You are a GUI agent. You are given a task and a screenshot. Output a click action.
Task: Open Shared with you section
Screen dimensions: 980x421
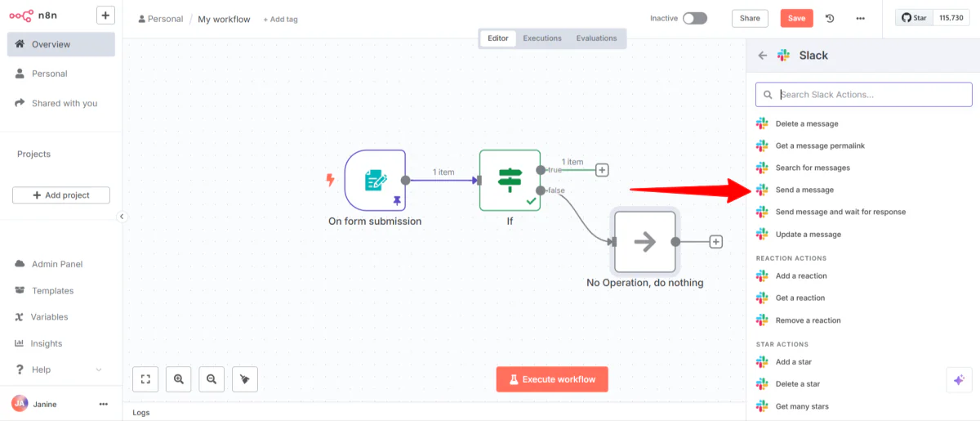(x=61, y=103)
